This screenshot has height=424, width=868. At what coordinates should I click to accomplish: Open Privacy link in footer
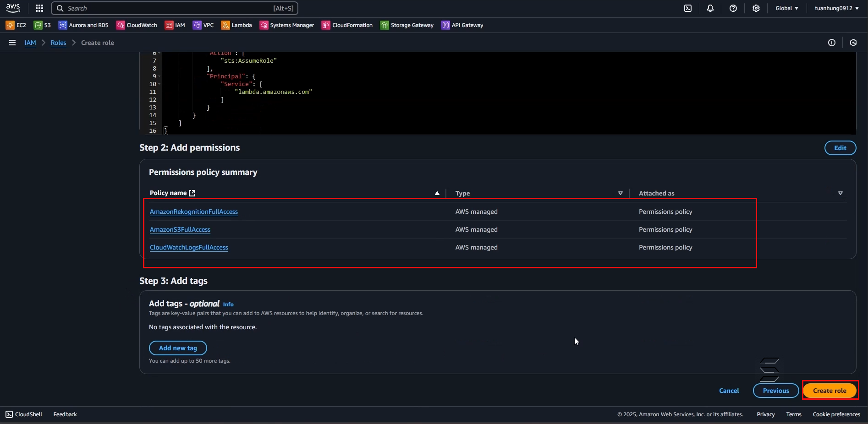click(x=766, y=414)
